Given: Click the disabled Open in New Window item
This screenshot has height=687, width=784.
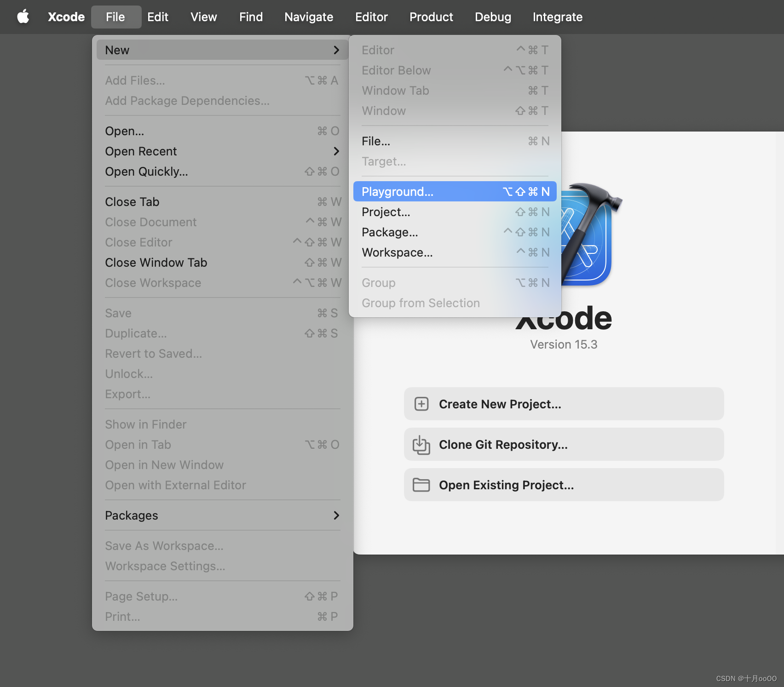Looking at the screenshot, I should (223, 464).
